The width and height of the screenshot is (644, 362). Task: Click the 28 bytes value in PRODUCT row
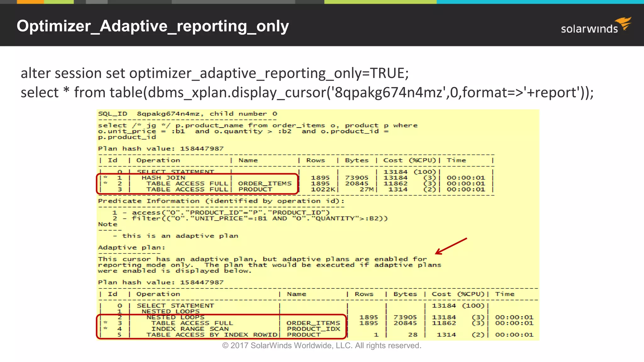(x=413, y=335)
